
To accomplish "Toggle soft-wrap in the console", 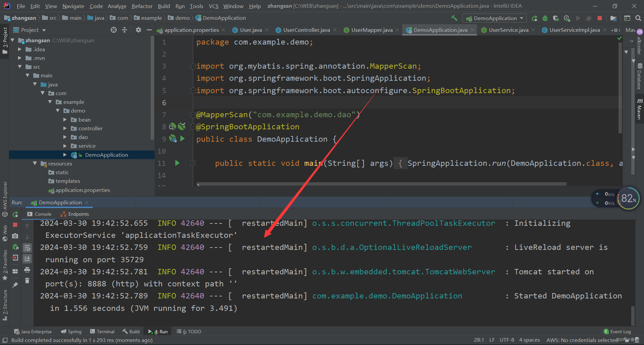I will click(x=27, y=248).
